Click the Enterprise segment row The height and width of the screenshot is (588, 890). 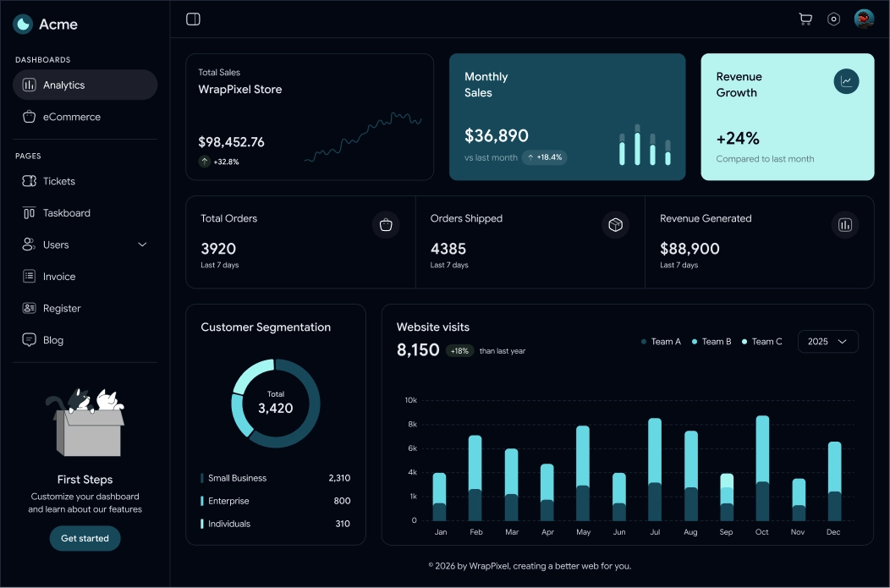click(x=275, y=501)
